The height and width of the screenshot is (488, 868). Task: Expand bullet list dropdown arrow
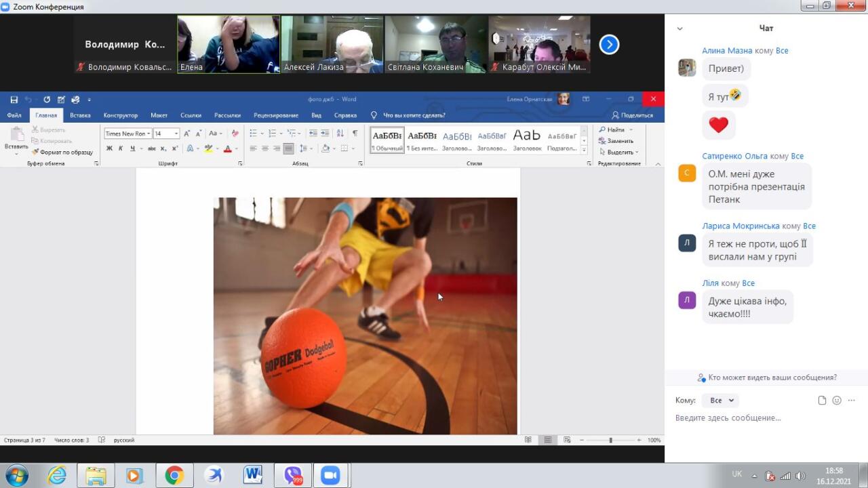click(262, 134)
